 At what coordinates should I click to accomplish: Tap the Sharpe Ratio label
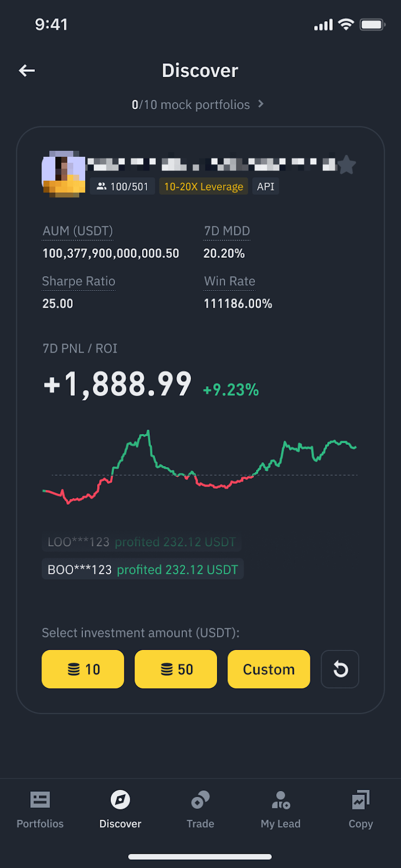[x=79, y=281]
